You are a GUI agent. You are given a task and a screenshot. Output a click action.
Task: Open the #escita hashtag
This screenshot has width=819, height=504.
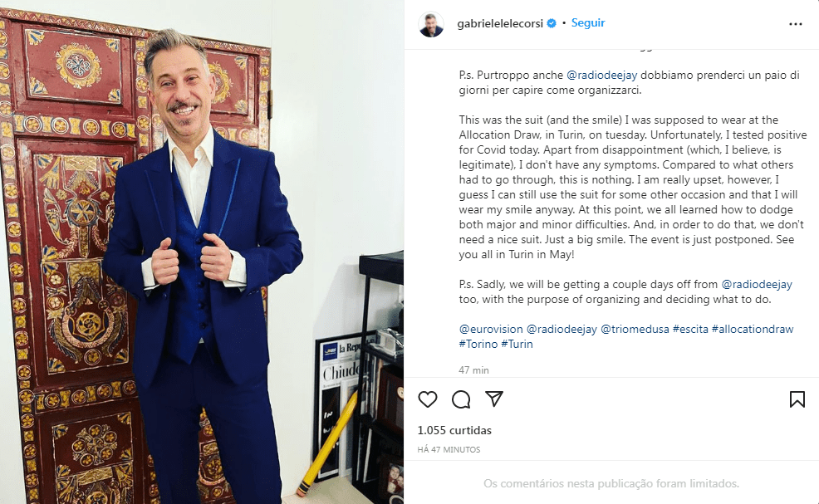pyautogui.click(x=690, y=329)
